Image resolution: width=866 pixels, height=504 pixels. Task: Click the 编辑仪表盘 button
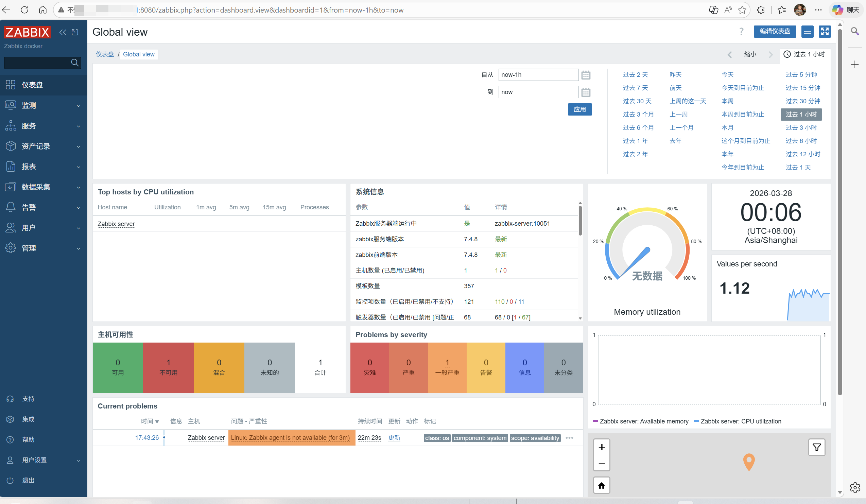[x=775, y=32]
